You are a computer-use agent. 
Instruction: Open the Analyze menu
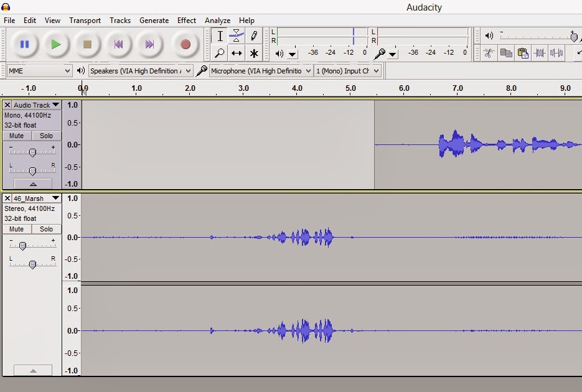pos(217,21)
